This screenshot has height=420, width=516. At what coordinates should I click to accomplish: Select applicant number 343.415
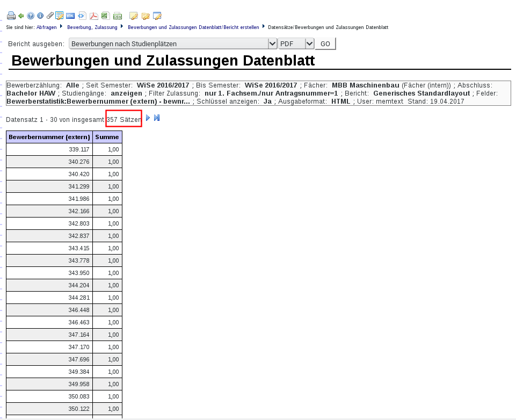coord(79,248)
